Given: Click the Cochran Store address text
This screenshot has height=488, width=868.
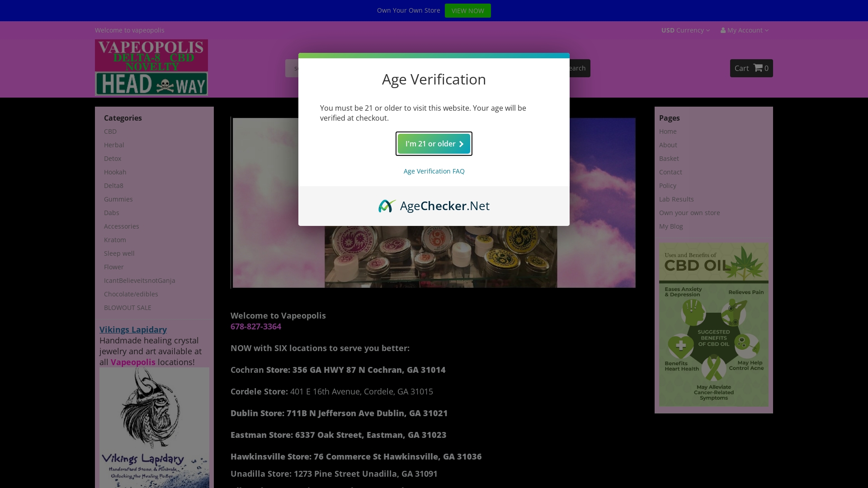Looking at the screenshot, I should [x=338, y=370].
